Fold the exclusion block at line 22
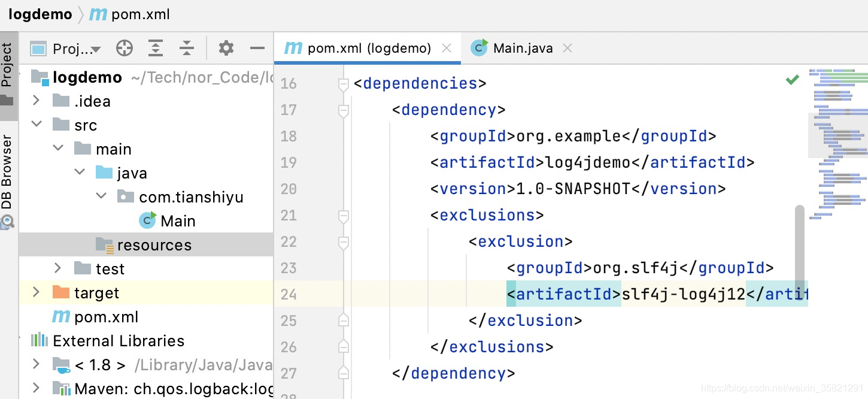This screenshot has width=868, height=399. tap(343, 242)
